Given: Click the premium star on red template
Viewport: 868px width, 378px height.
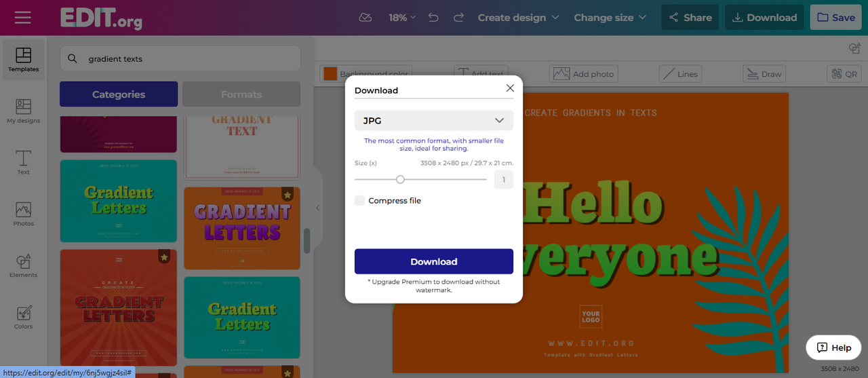Looking at the screenshot, I should [164, 257].
